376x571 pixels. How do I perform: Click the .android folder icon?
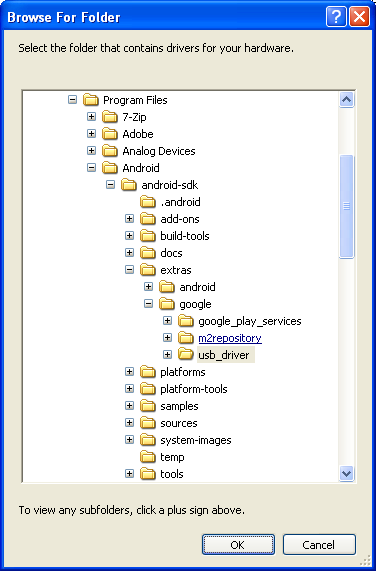(x=148, y=202)
